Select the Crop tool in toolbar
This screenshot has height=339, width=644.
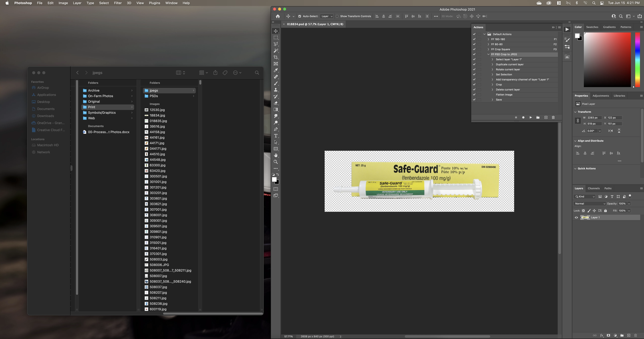(276, 57)
